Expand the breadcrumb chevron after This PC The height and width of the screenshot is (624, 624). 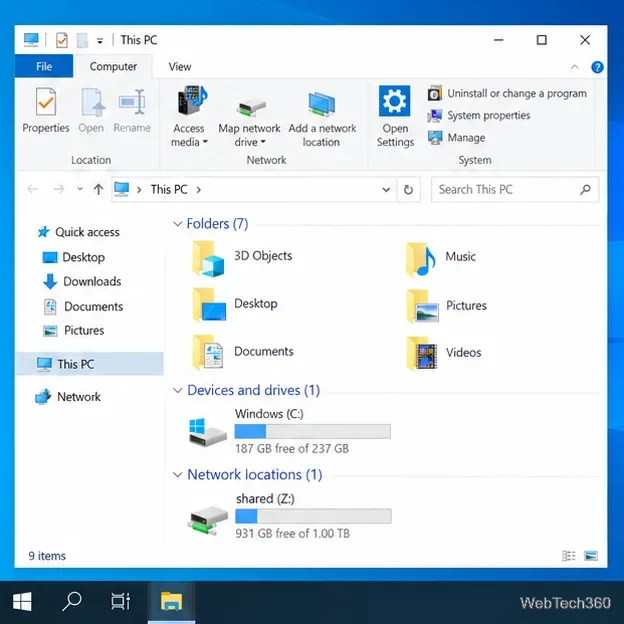pos(199,190)
